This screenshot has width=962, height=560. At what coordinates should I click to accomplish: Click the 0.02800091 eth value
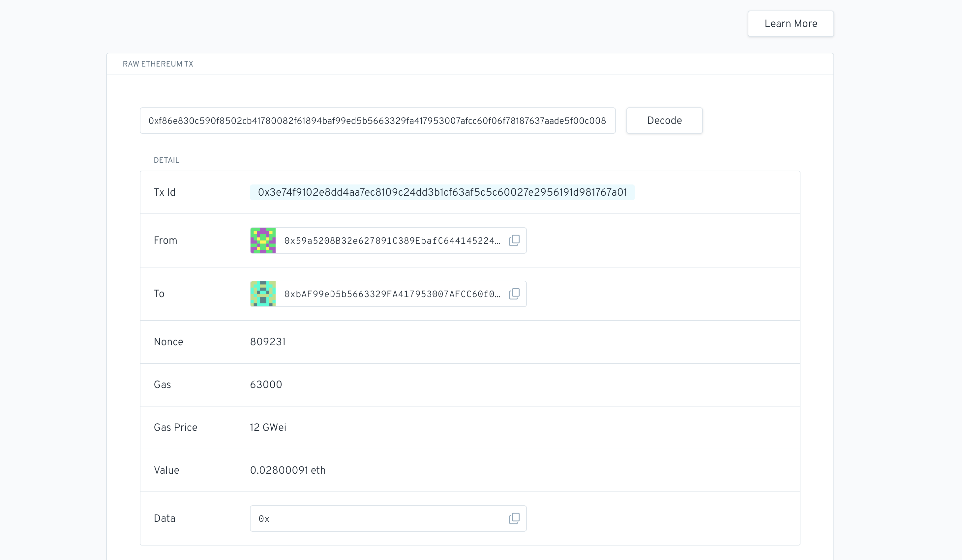tap(287, 470)
